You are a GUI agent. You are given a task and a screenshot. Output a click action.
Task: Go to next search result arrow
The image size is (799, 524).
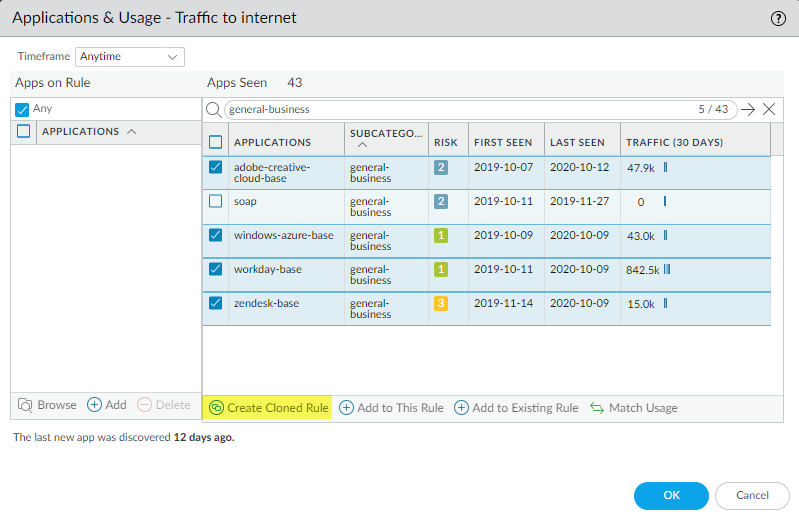[747, 109]
